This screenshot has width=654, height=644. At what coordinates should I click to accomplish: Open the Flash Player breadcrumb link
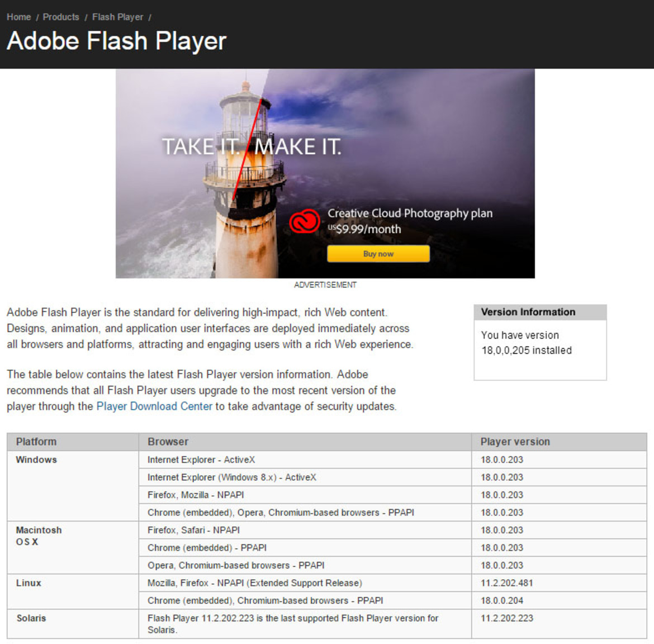[117, 17]
